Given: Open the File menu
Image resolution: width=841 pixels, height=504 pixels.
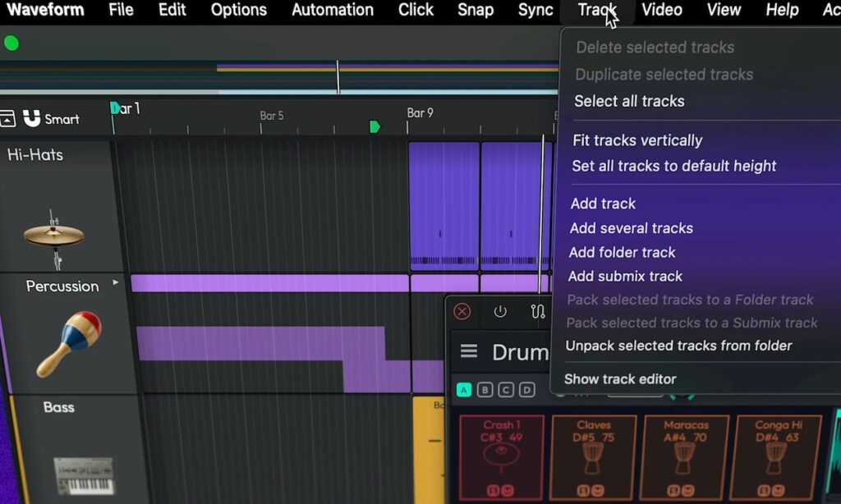Looking at the screenshot, I should pos(121,10).
